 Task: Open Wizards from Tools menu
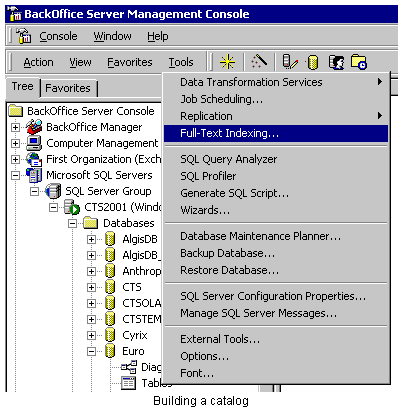pos(276,210)
